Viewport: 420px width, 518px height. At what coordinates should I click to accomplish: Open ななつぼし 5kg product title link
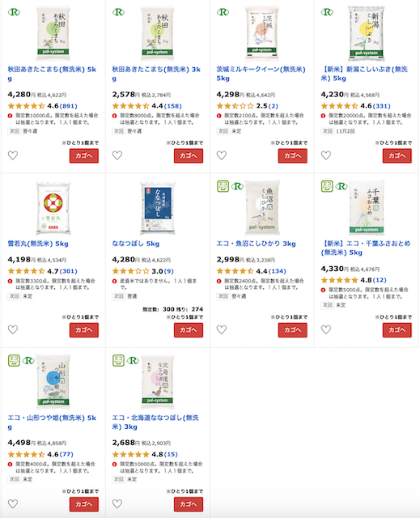tap(136, 244)
